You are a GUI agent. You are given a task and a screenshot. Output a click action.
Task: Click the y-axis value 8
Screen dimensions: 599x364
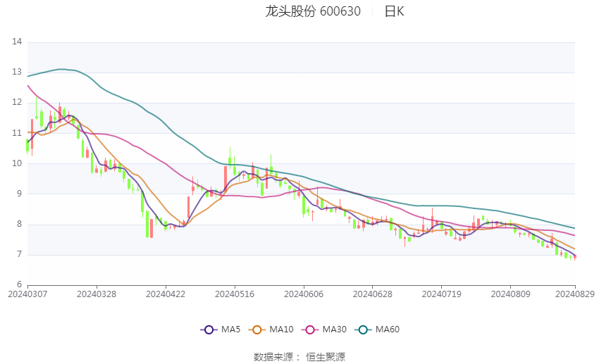[x=19, y=224]
